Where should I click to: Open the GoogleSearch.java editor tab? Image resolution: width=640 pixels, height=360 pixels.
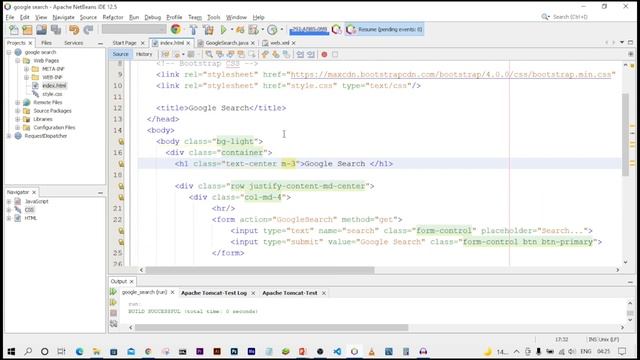(227, 43)
